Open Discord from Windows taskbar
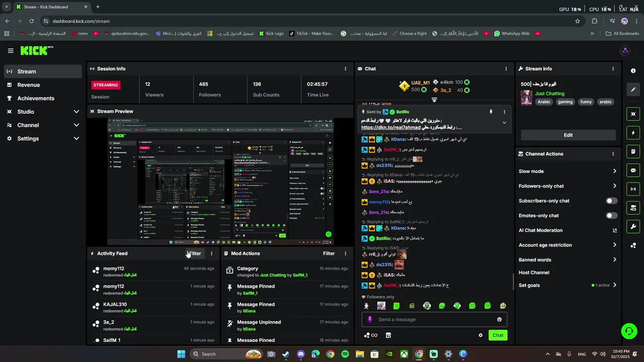This screenshot has width=644, height=362. 301,354
